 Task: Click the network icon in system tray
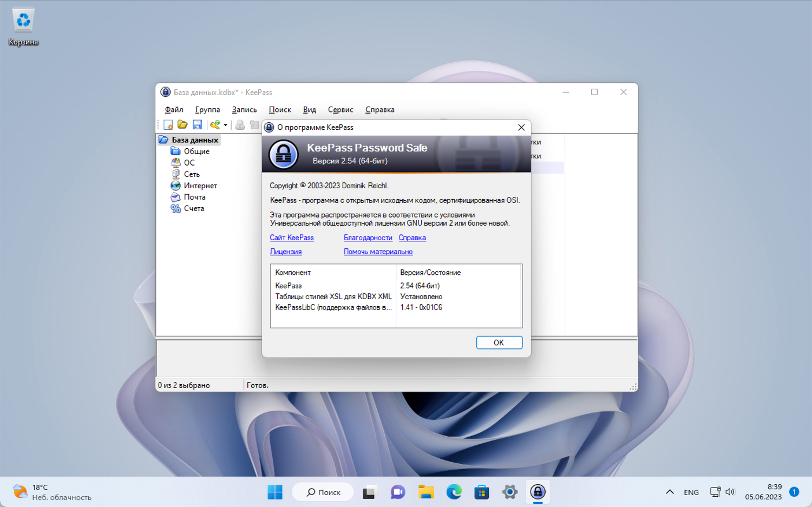(x=715, y=492)
